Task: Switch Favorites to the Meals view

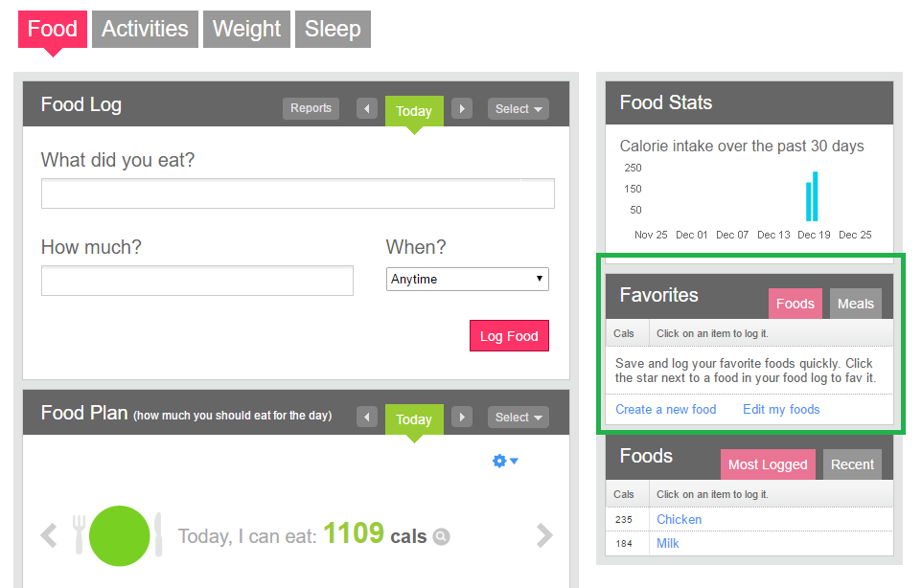Action: [855, 304]
